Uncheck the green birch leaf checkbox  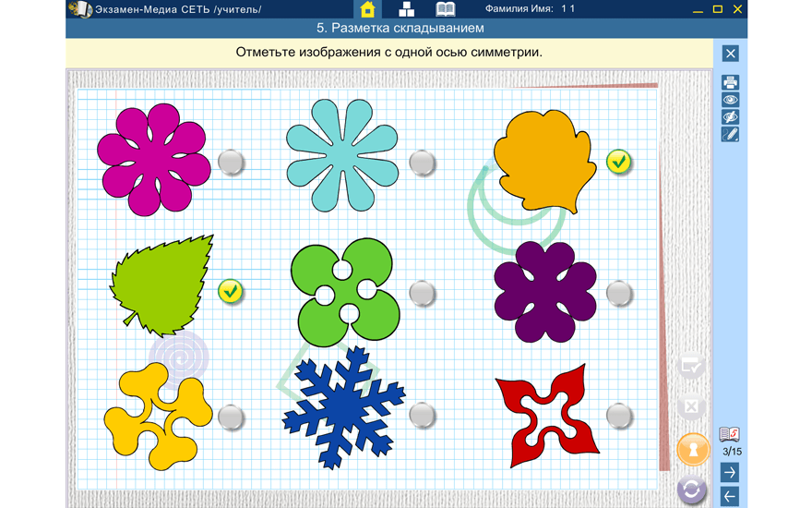[x=231, y=292]
